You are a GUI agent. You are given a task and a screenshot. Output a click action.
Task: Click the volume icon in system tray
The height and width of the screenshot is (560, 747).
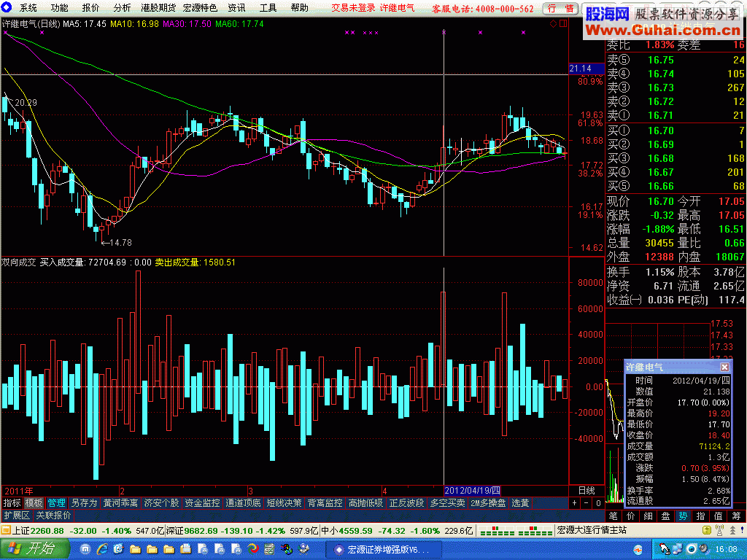click(703, 549)
